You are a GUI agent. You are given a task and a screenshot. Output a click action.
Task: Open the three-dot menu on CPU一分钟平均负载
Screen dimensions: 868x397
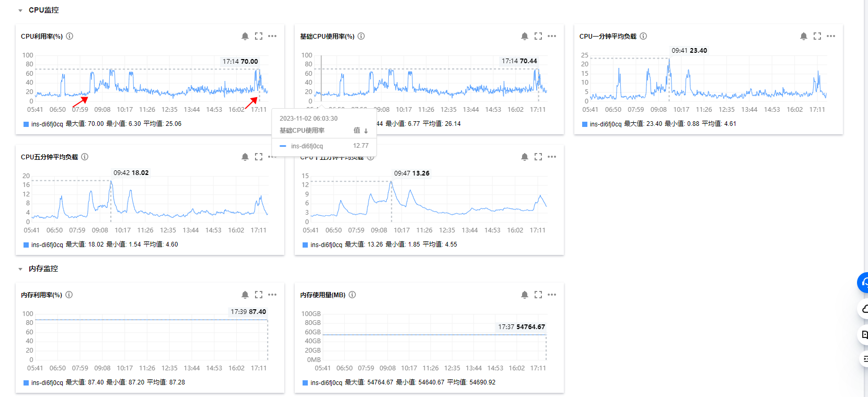831,36
